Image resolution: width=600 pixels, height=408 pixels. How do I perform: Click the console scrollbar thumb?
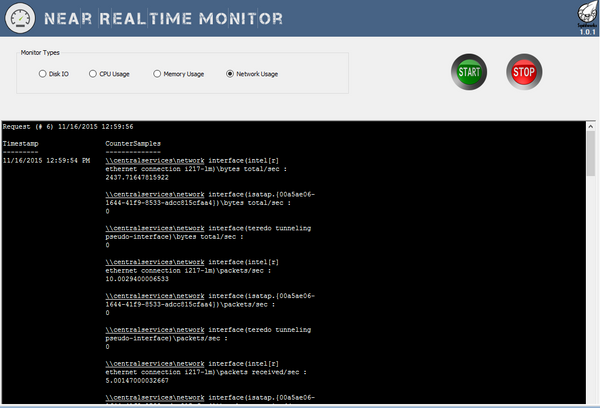point(591,153)
